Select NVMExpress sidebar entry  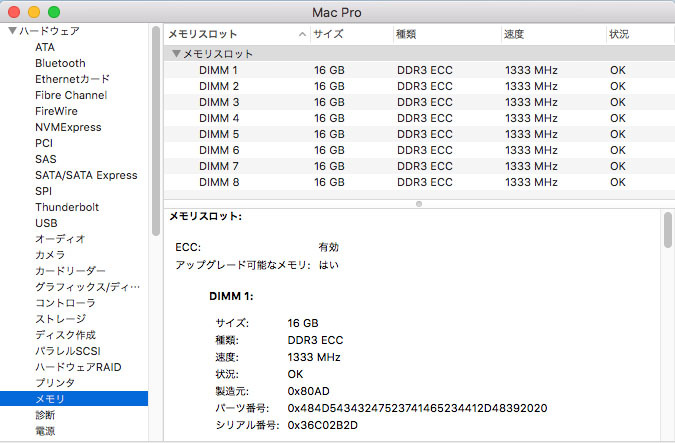click(x=68, y=127)
